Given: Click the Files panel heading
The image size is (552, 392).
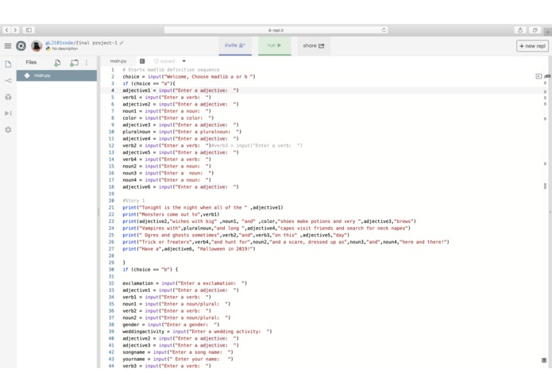Looking at the screenshot, I should [31, 62].
